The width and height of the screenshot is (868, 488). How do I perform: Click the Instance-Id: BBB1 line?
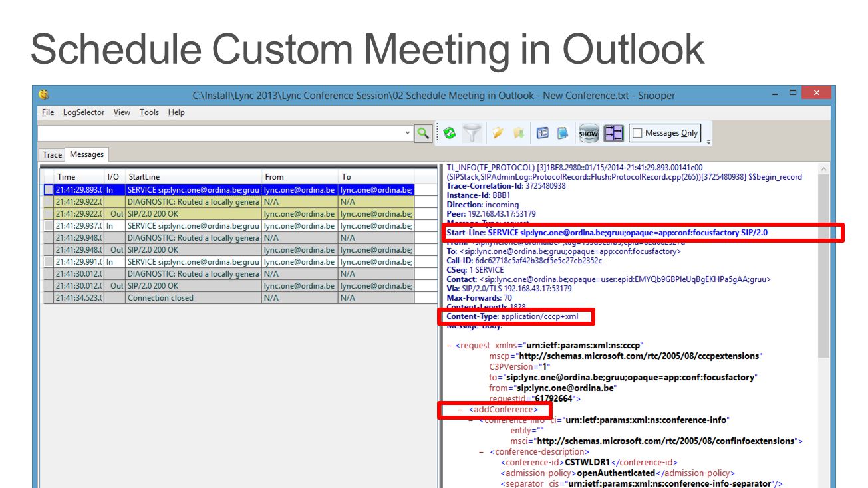point(478,195)
